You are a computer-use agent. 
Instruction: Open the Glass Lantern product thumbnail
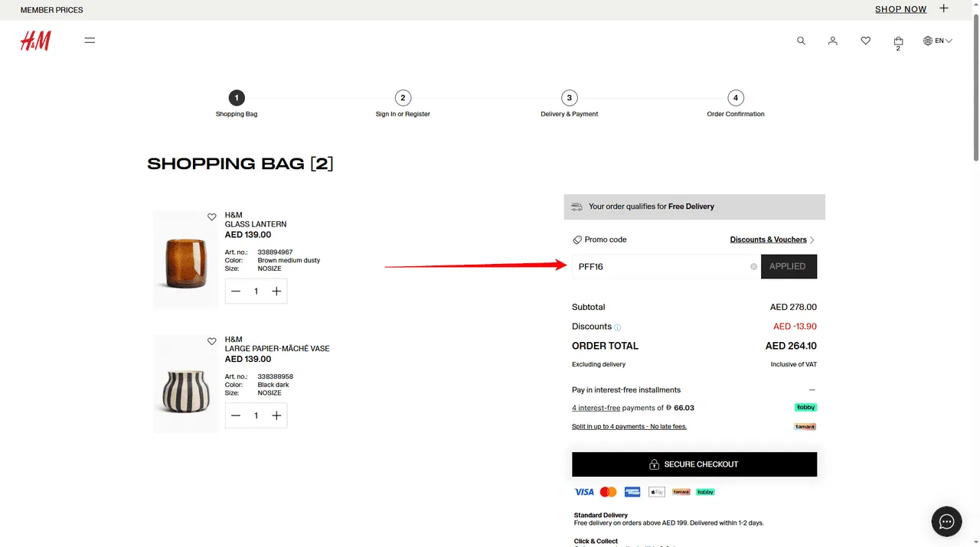(x=186, y=260)
